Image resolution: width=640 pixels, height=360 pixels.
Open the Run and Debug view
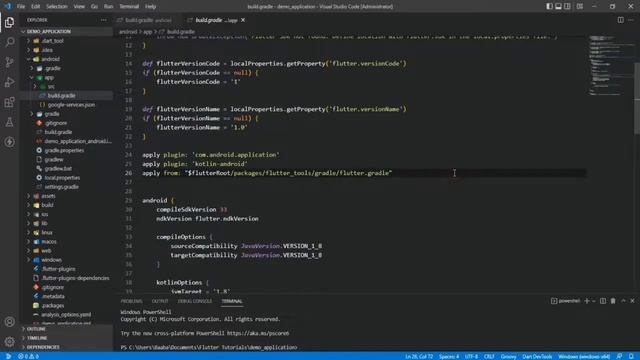click(x=9, y=82)
